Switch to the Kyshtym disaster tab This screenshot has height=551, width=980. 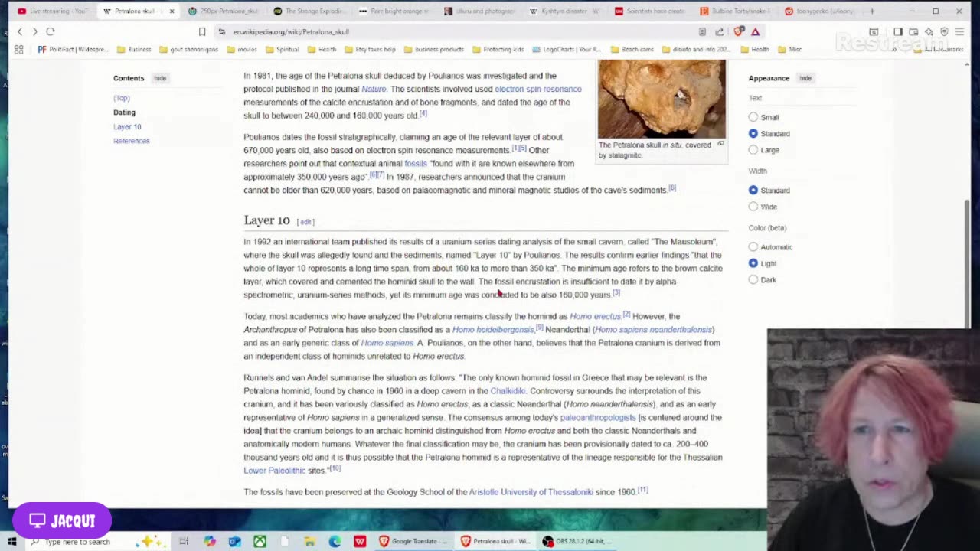[565, 11]
